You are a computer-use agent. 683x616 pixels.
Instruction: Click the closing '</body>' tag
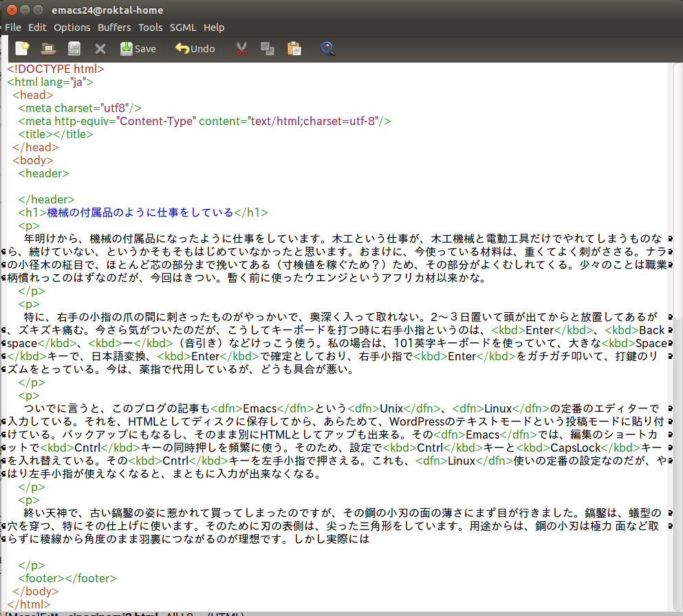[36, 591]
